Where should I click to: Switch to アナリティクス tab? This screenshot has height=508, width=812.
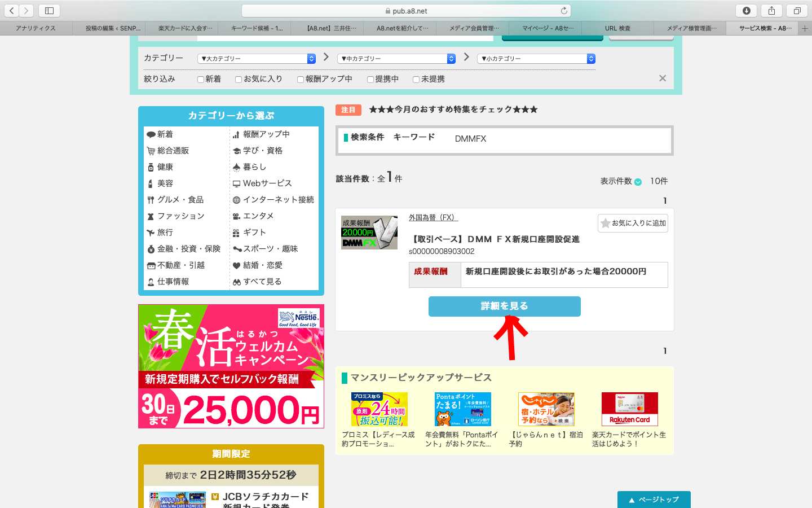pos(36,28)
